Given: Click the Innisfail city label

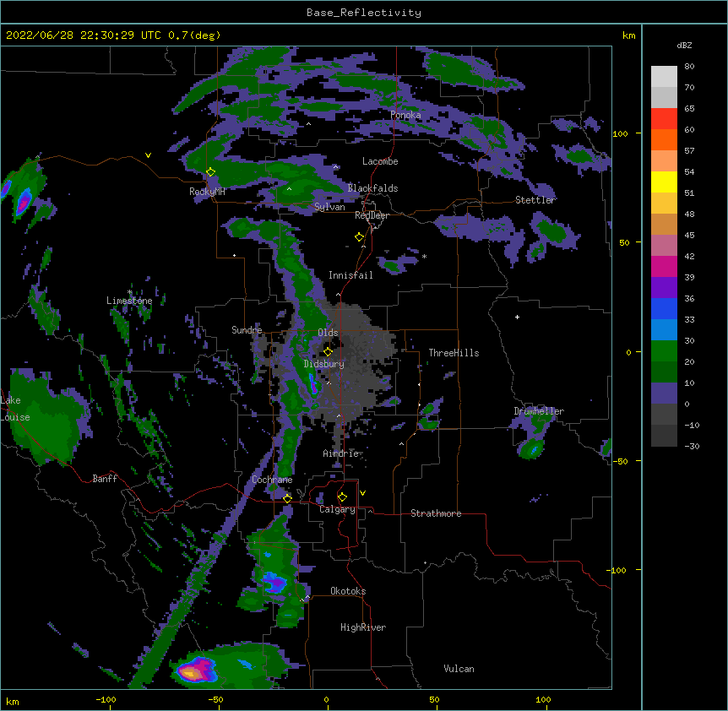Looking at the screenshot, I should tap(350, 275).
